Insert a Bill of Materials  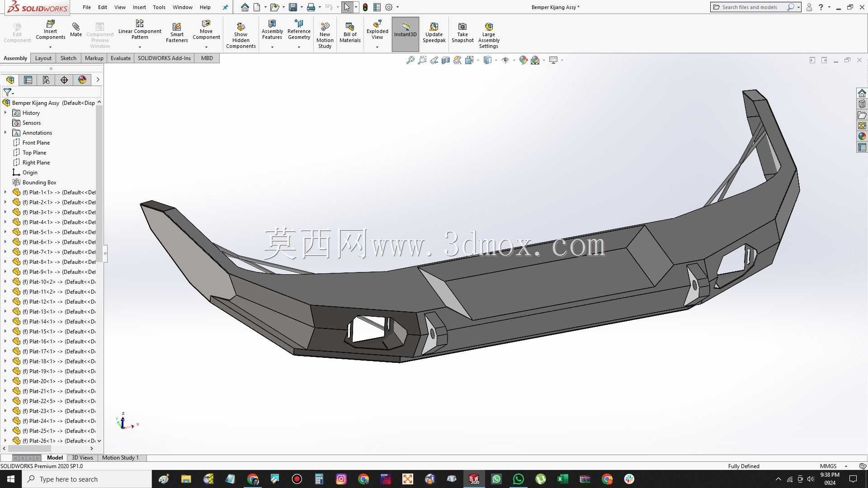click(350, 33)
